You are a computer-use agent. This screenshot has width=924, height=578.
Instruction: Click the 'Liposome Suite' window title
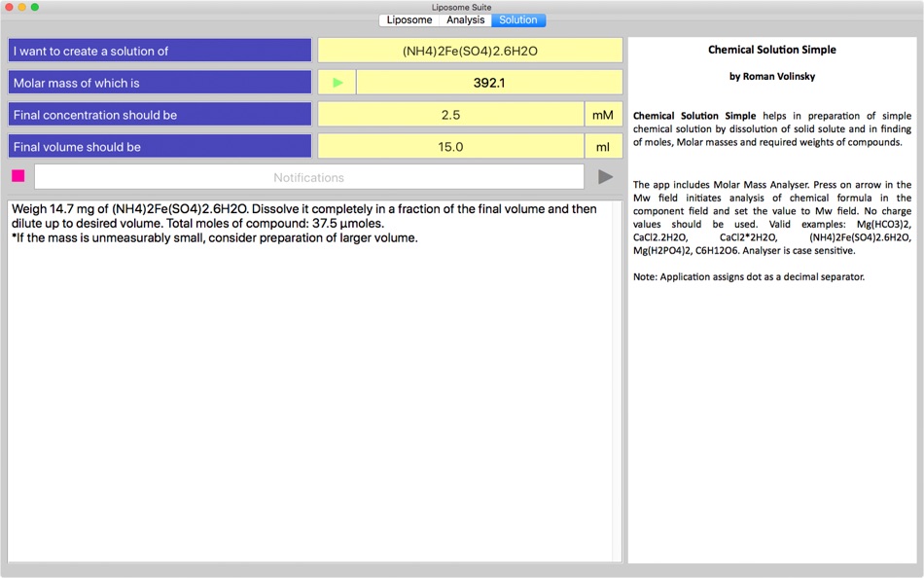coord(461,7)
